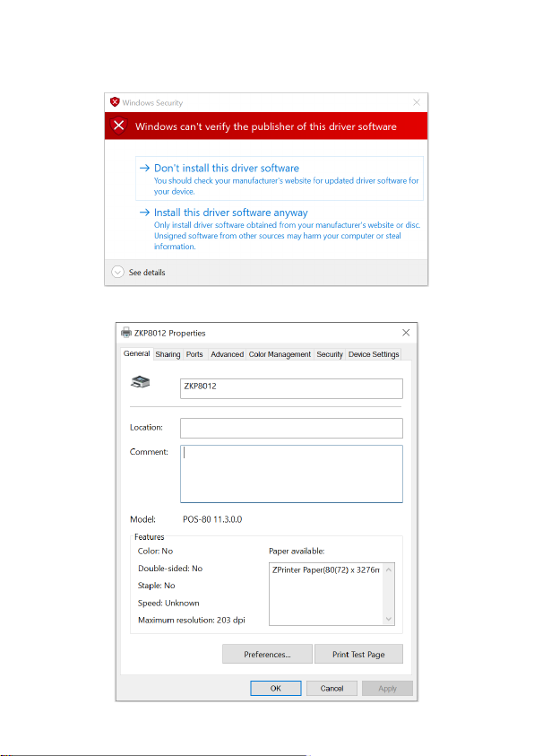Go to the Device Settings tab
This screenshot has height=756, width=534.
click(374, 354)
